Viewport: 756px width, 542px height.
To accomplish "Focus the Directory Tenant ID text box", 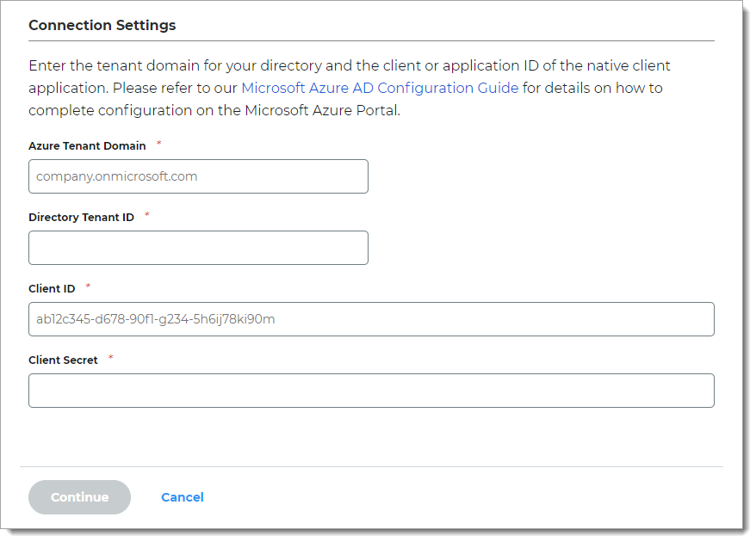I will tap(198, 248).
